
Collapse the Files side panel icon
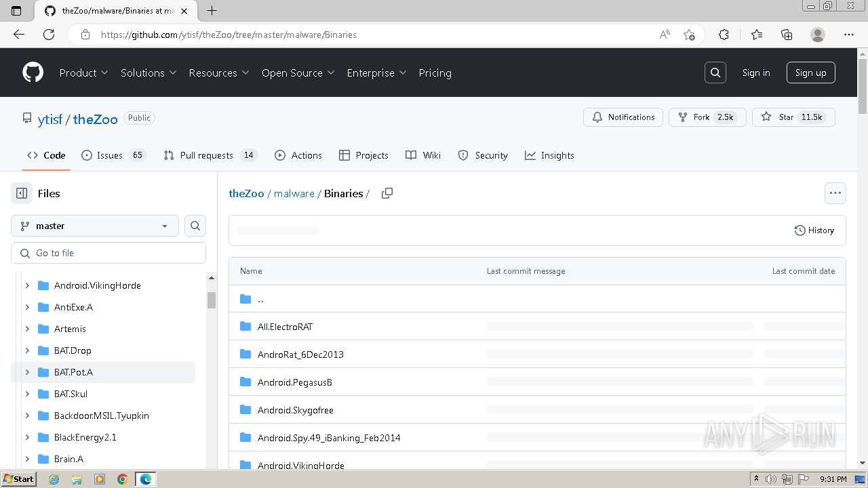click(22, 193)
